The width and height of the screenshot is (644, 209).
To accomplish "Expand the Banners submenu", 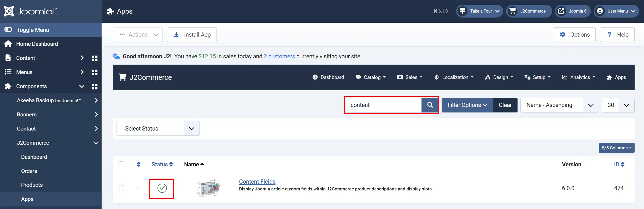I will (96, 115).
